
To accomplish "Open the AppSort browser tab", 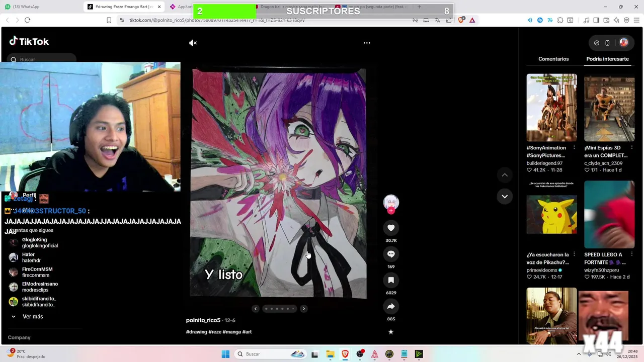I will click(181, 7).
